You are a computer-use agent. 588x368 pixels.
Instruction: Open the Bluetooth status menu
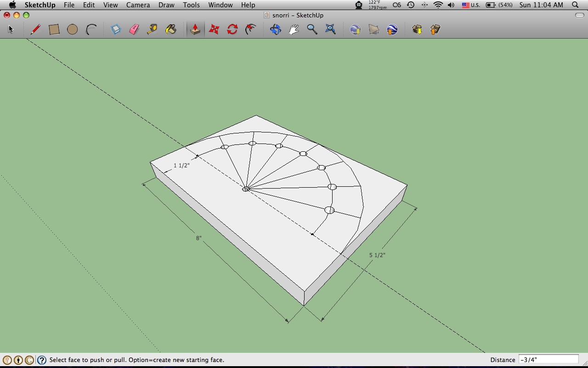(x=424, y=5)
